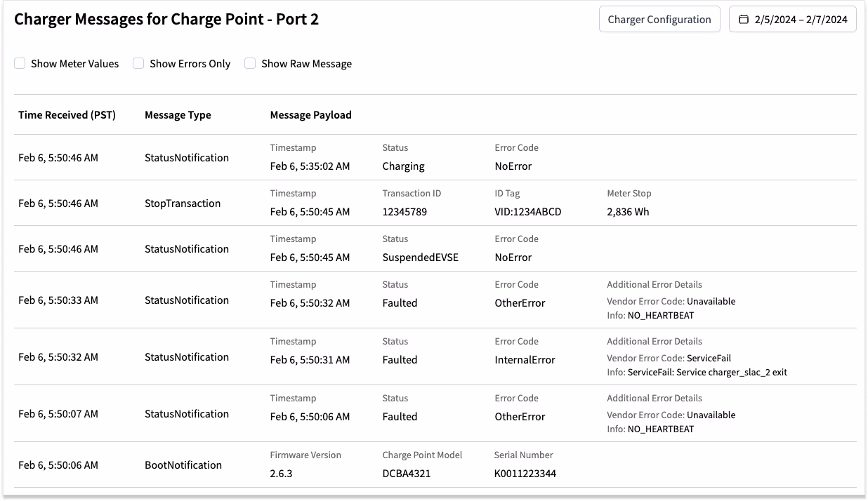Open the 2/5/2024 – 2/7/2024 date range picker

click(x=793, y=20)
